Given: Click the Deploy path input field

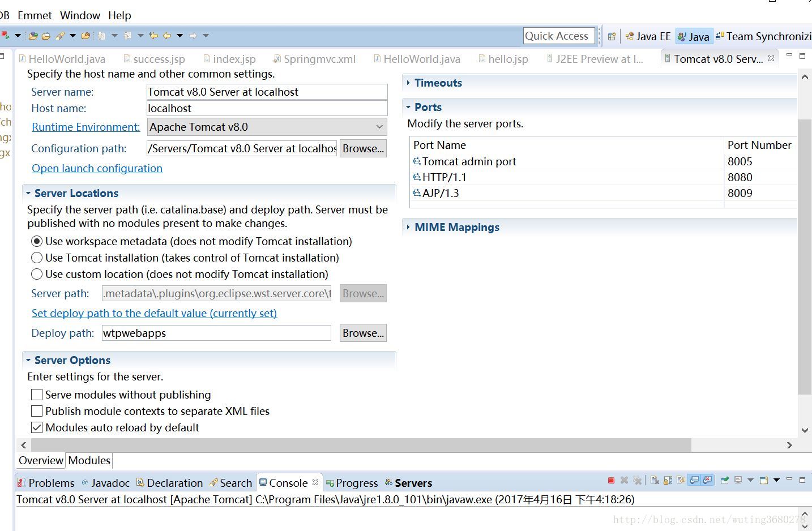Looking at the screenshot, I should [x=216, y=333].
